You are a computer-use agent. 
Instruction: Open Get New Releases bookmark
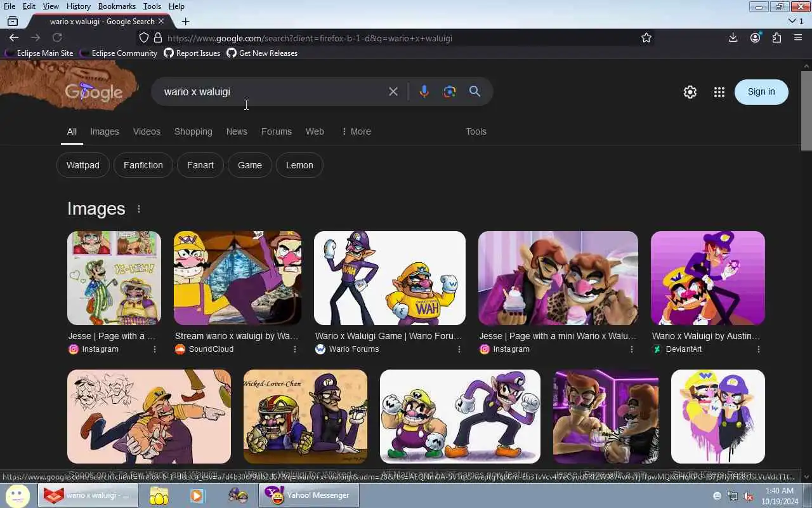click(x=262, y=53)
